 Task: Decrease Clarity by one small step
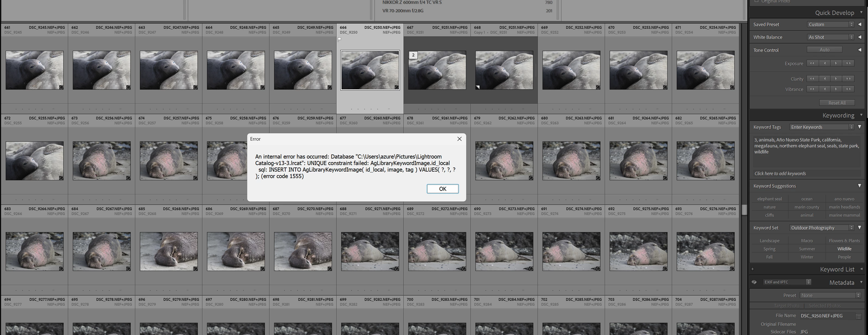(x=825, y=79)
